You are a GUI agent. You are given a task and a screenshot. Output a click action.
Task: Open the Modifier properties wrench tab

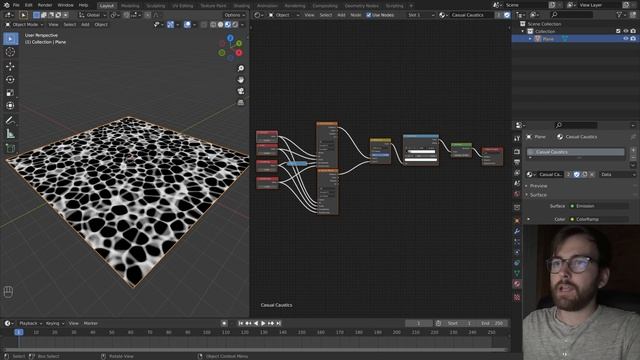[517, 231]
